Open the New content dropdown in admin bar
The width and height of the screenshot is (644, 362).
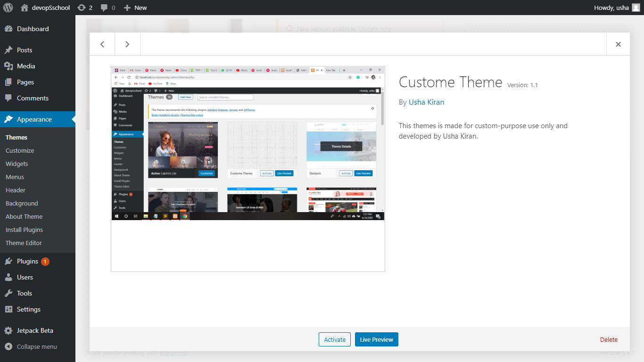(x=135, y=8)
